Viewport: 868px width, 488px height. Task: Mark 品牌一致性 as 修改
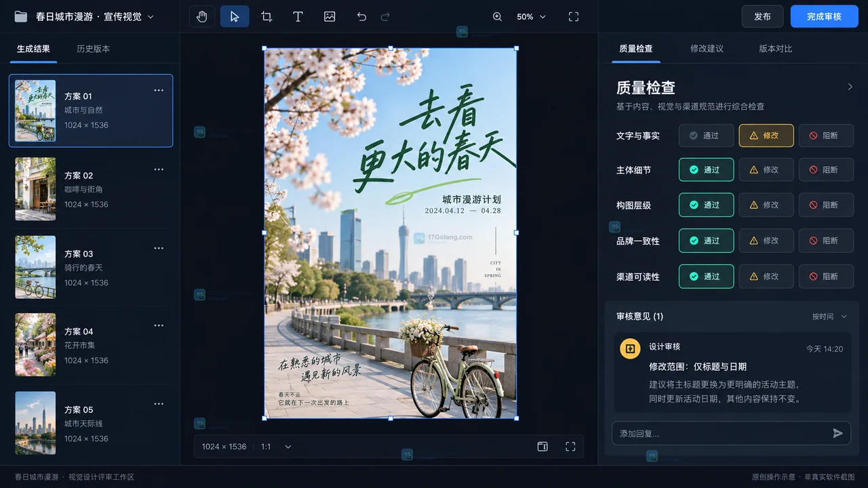(x=766, y=241)
